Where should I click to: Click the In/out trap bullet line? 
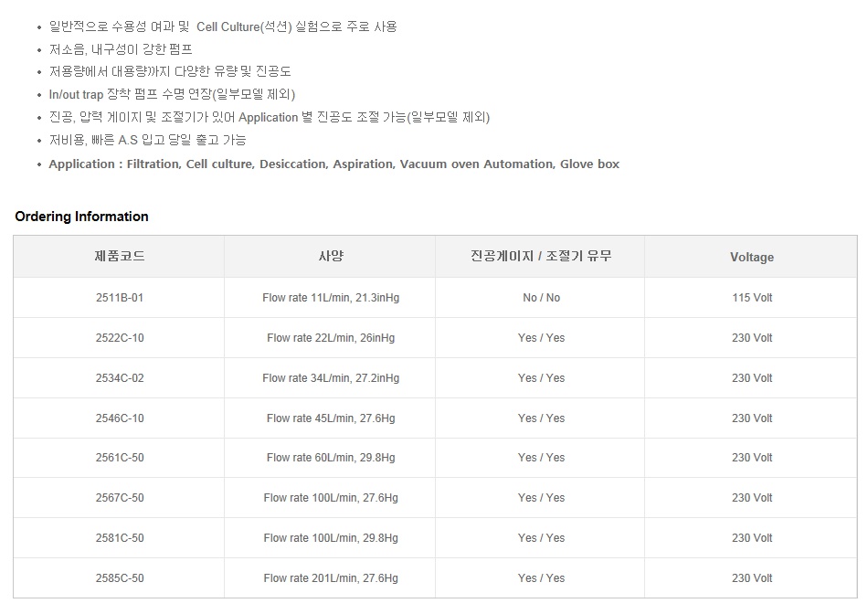tap(172, 94)
